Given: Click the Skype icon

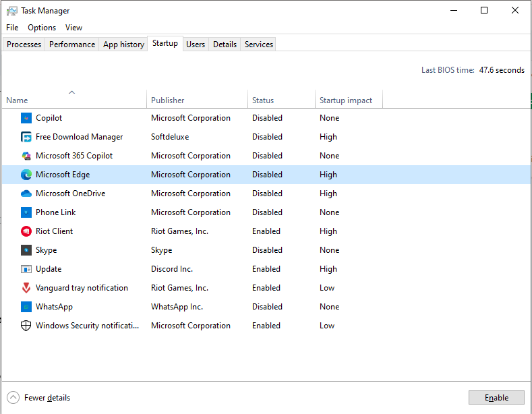Looking at the screenshot, I should [x=26, y=250].
